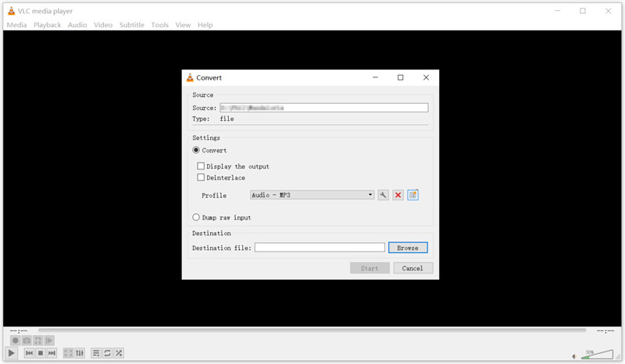
Task: Toggle random shuffle playback
Action: tap(119, 353)
